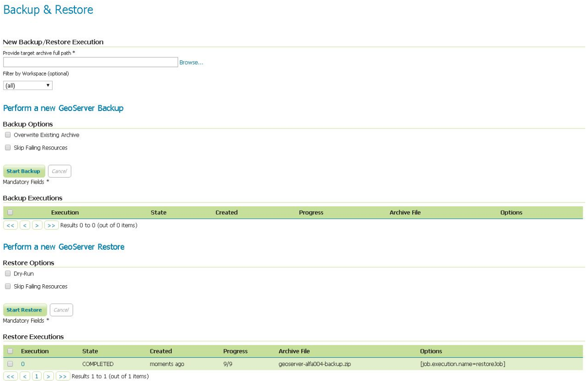Toggle Skip Failing Resources under Restore Options
Image resolution: width=588 pixels, height=385 pixels.
pyautogui.click(x=8, y=286)
